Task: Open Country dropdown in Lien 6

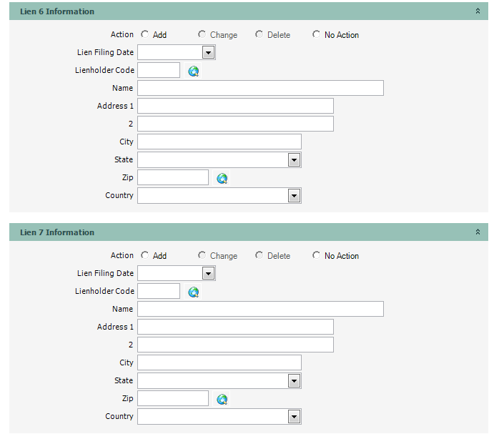Action: pos(294,196)
